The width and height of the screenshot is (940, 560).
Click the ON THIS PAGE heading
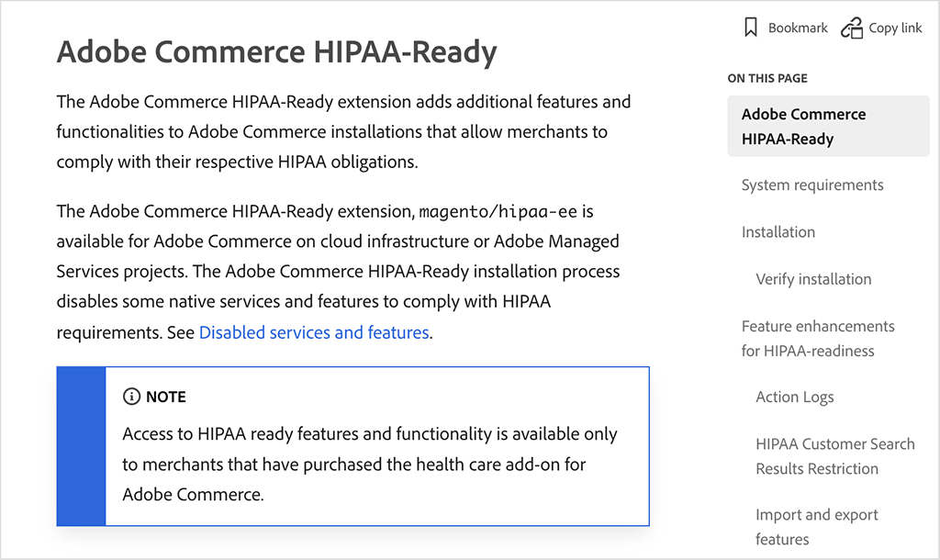[x=767, y=78]
